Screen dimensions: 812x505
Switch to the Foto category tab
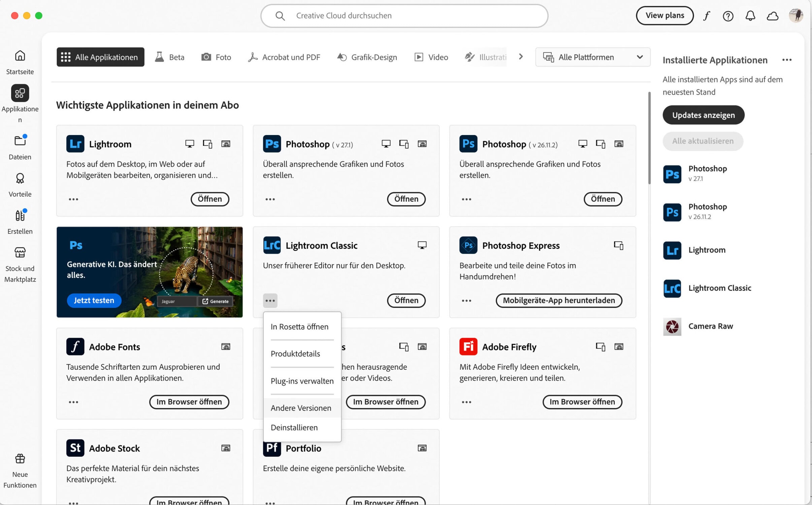tap(216, 57)
